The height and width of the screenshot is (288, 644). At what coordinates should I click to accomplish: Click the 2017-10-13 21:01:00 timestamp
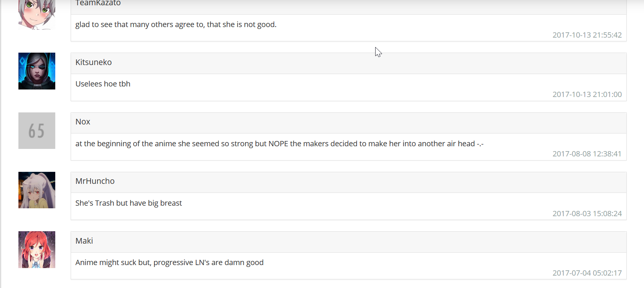[x=587, y=94]
